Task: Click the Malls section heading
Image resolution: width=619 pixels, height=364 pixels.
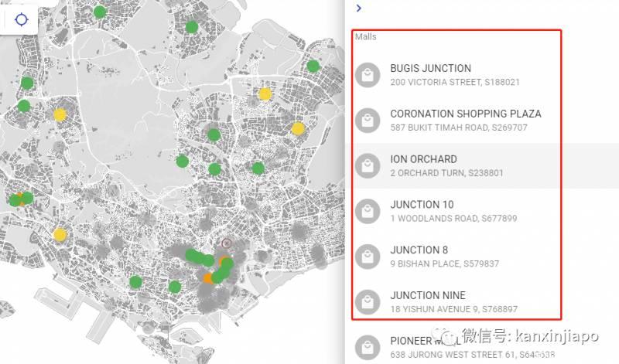Action: click(367, 36)
